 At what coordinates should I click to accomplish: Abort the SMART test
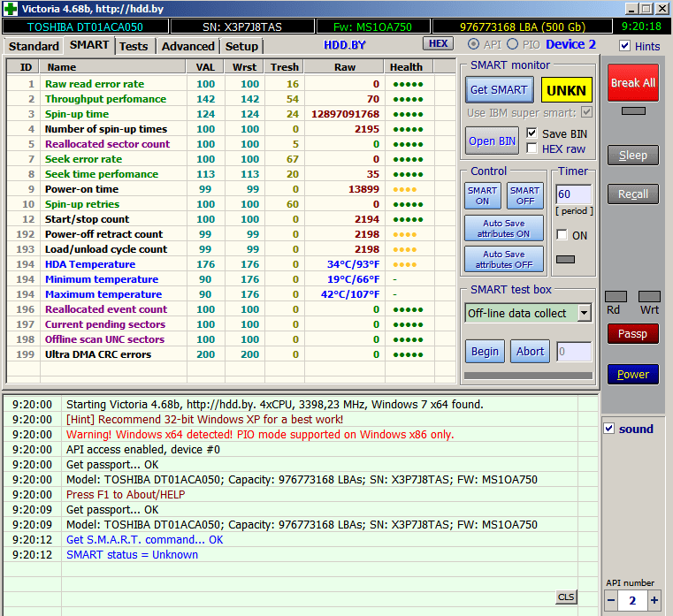point(530,352)
